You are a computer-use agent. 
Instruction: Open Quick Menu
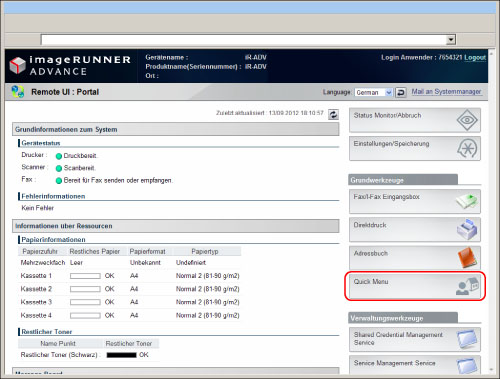[x=415, y=286]
